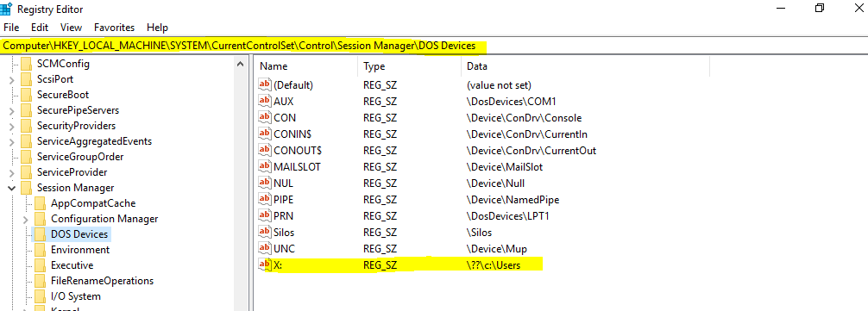The width and height of the screenshot is (868, 311).
Task: Open the Edit menu
Action: 40,27
